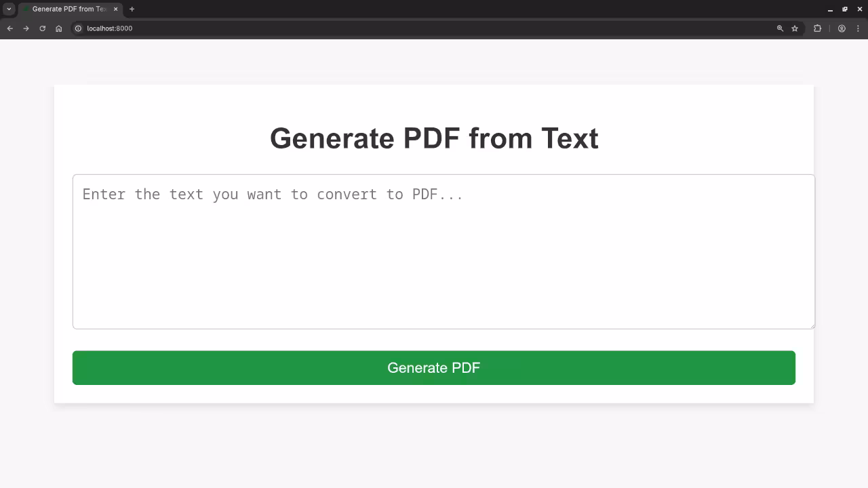Image resolution: width=868 pixels, height=488 pixels.
Task: Close the Generate PDF from Text tab
Action: click(115, 9)
